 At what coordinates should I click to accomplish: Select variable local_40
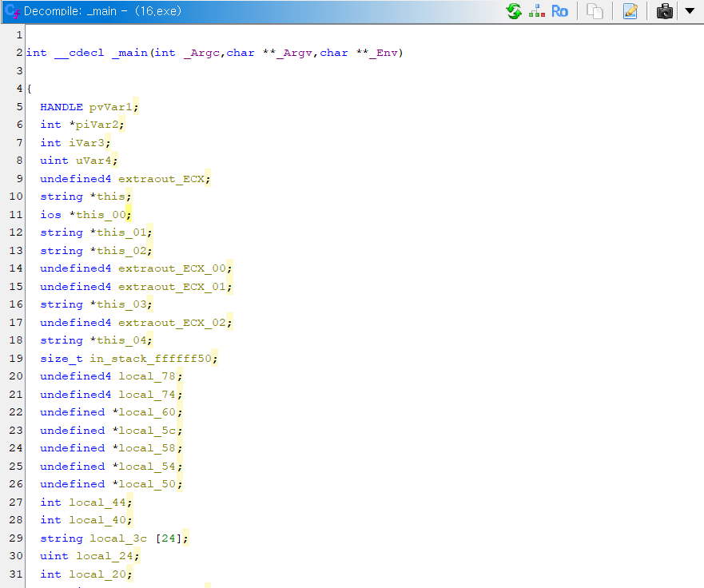coord(97,520)
